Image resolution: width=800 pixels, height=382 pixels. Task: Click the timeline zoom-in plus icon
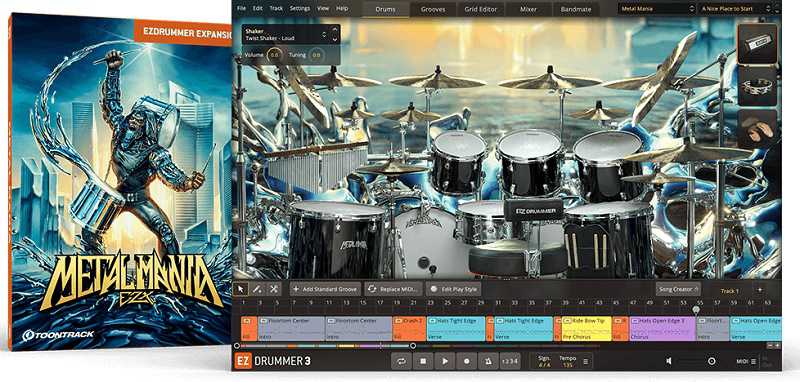[777, 345]
